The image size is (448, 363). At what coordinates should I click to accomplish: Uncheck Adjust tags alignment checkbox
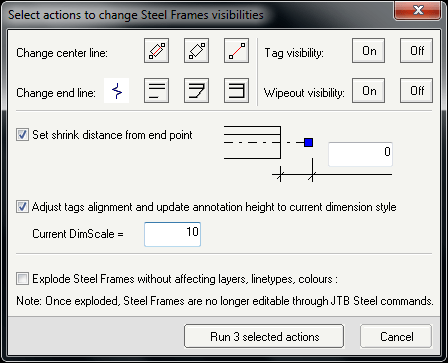pyautogui.click(x=23, y=207)
